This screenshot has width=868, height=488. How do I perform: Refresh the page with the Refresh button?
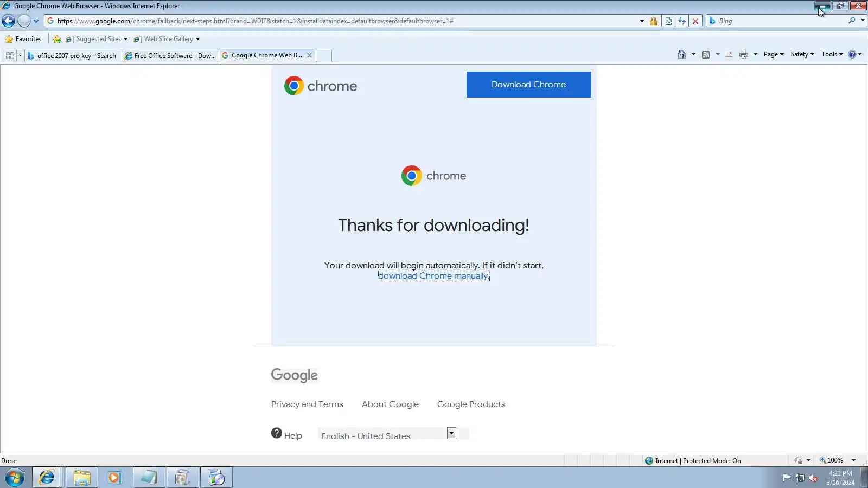pyautogui.click(x=682, y=21)
